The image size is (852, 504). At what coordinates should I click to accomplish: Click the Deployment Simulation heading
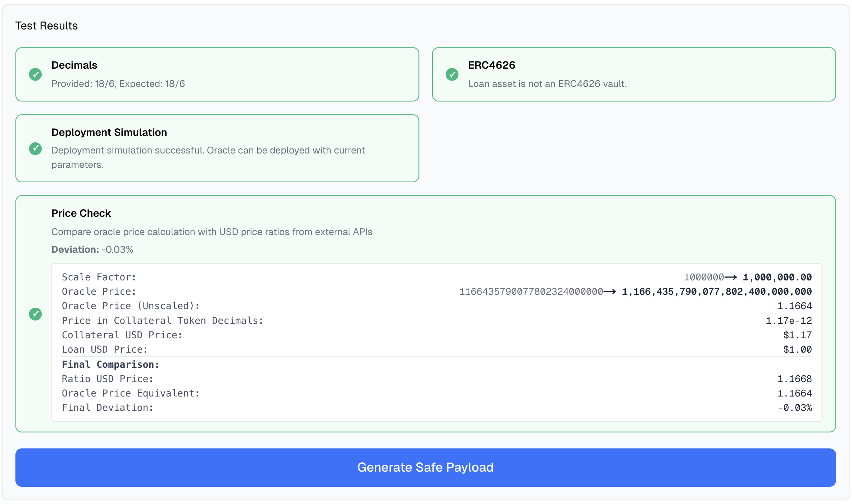[109, 132]
